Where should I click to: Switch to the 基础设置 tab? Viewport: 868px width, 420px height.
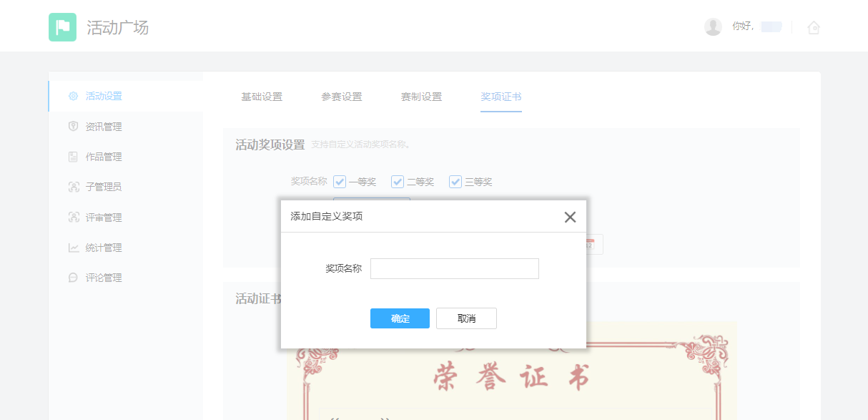click(x=262, y=97)
